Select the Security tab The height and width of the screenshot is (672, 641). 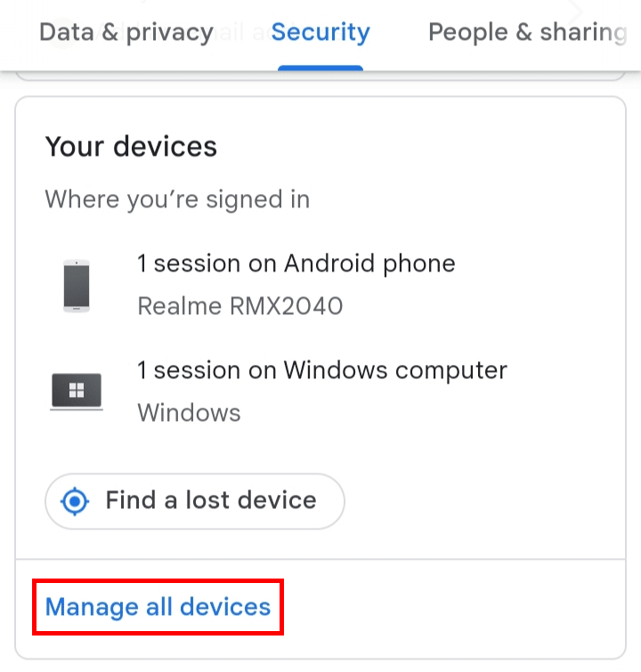point(320,33)
